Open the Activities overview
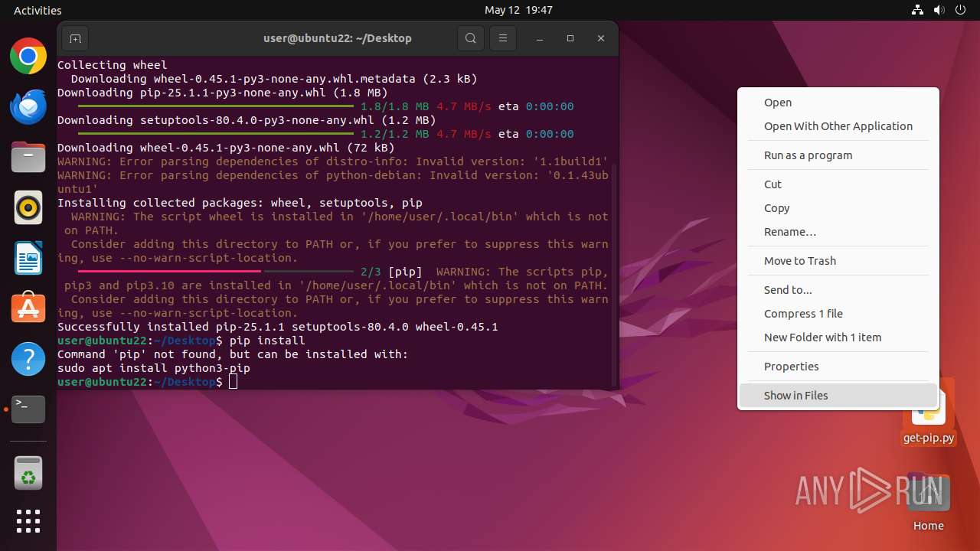This screenshot has width=980, height=551. (x=38, y=10)
